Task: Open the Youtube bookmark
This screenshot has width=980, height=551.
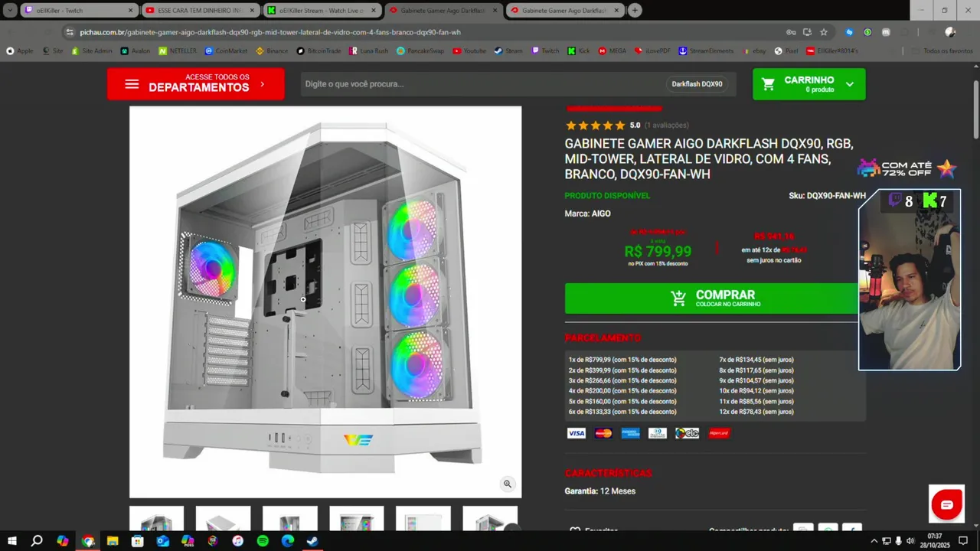Action: point(469,51)
